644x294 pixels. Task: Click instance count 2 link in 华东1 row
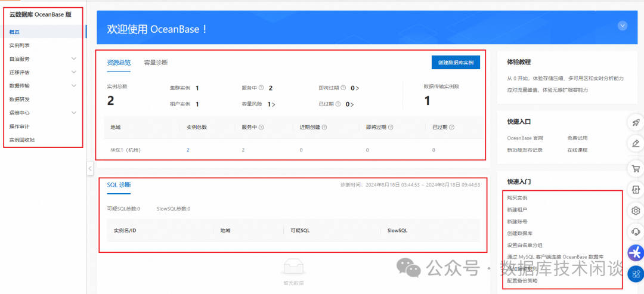coord(188,150)
